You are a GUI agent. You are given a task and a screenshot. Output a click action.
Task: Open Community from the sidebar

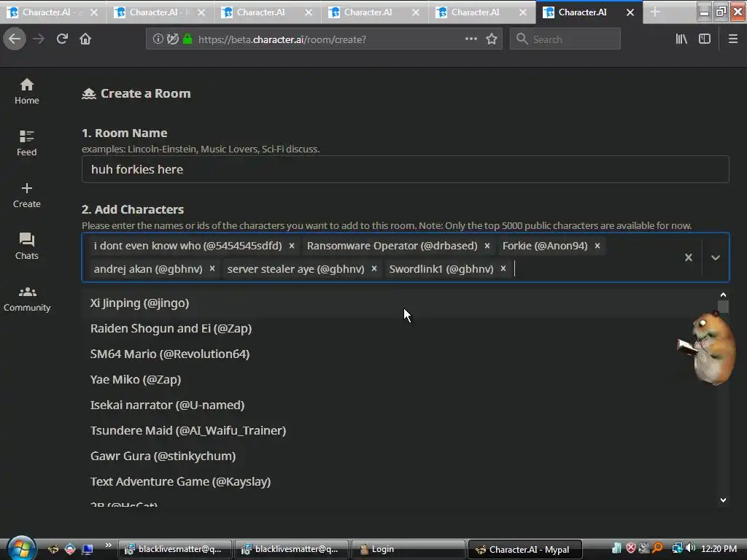point(27,298)
